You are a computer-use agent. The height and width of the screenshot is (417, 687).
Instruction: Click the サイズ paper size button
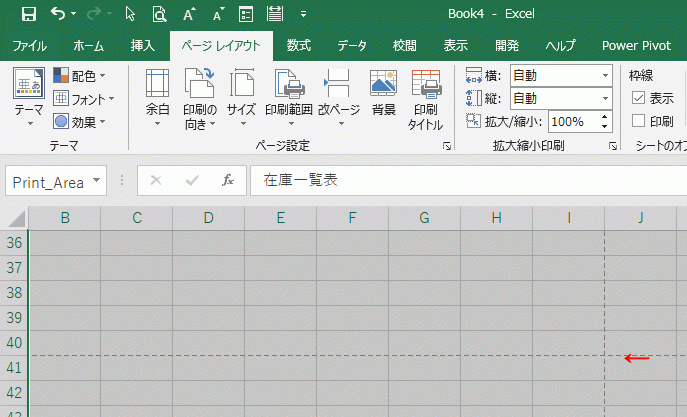pyautogui.click(x=241, y=98)
